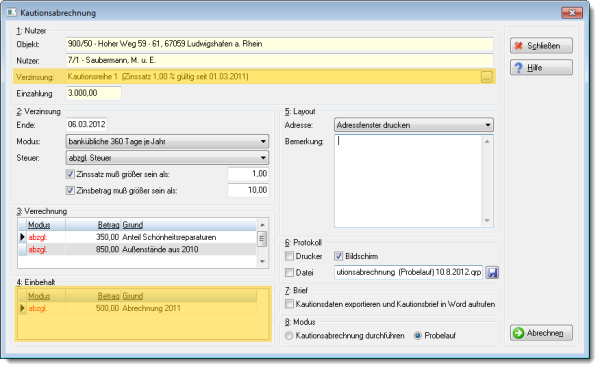
Task: Click the 350,00 amount cell
Action: pyautogui.click(x=93, y=237)
